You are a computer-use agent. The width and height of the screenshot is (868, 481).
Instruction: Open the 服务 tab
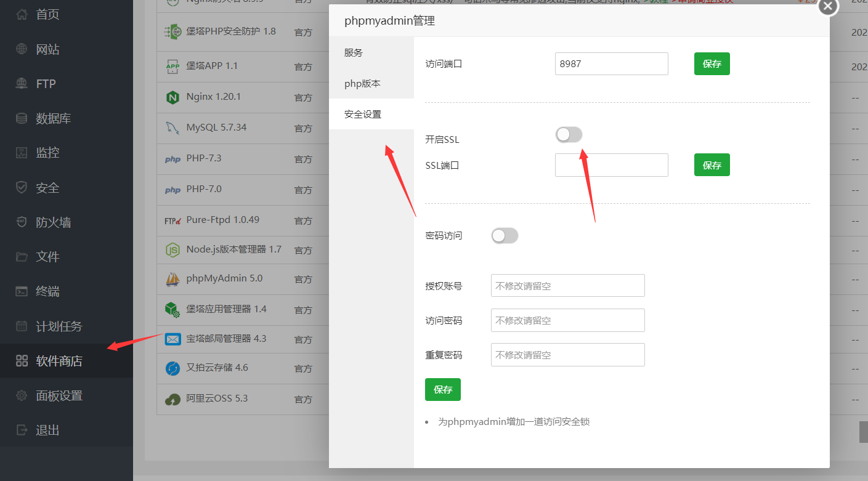click(x=371, y=53)
